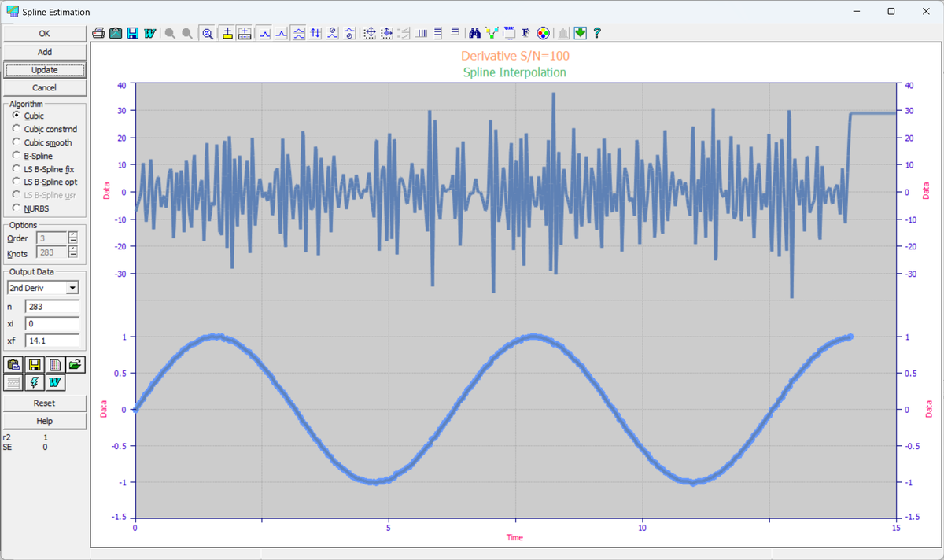Click the Reset button
The height and width of the screenshot is (560, 944).
pos(44,403)
